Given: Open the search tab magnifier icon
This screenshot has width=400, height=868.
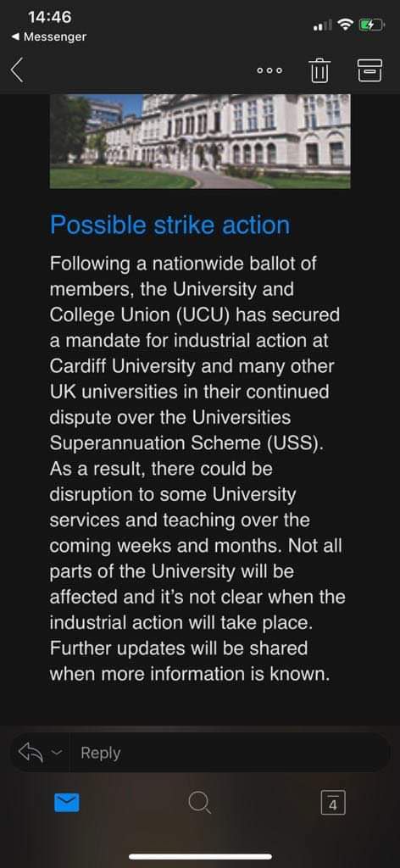Looking at the screenshot, I should tap(199, 802).
